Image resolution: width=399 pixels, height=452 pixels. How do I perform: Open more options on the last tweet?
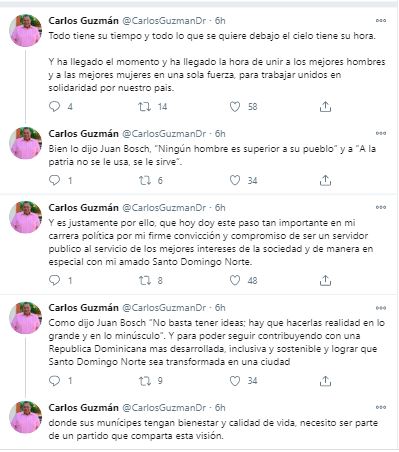(381, 407)
